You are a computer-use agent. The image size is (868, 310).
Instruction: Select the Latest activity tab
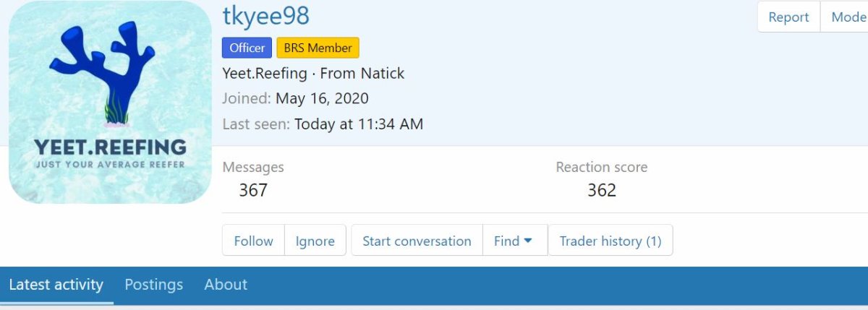coord(56,285)
